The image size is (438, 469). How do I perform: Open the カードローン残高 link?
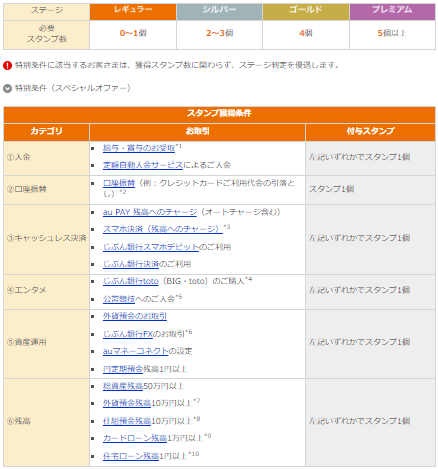pyautogui.click(x=135, y=438)
